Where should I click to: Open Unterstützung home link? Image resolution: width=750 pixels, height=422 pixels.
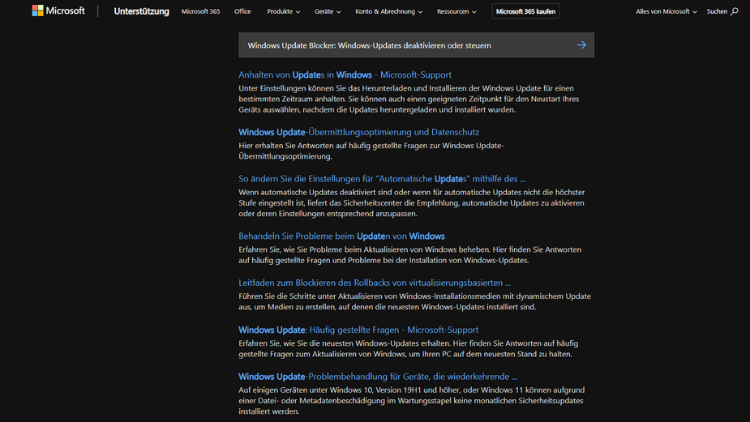141,11
